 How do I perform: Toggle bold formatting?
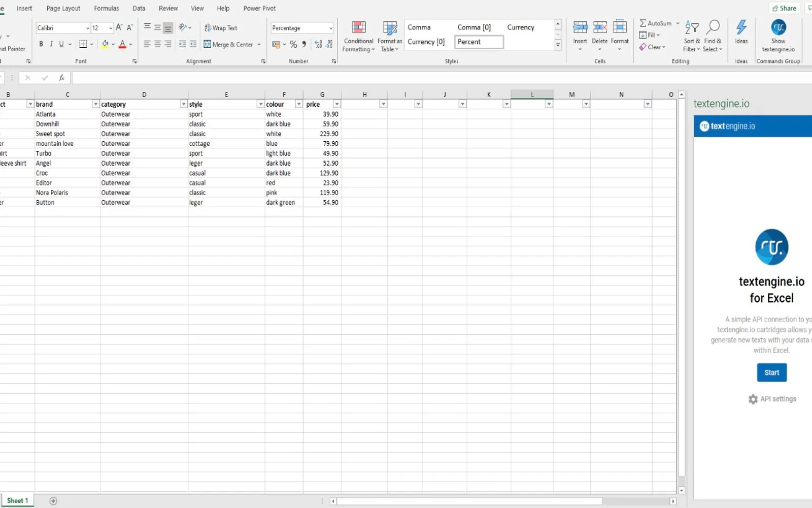pos(41,44)
